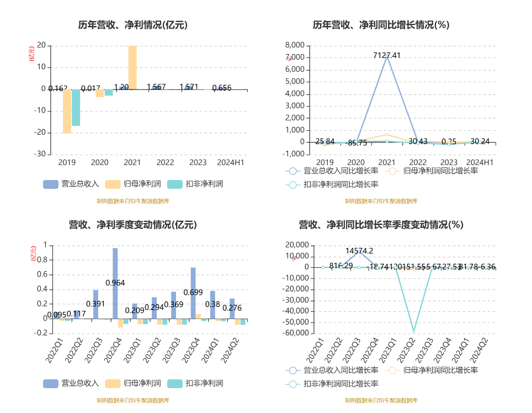Click the 30.24 growth label for 2024H1

pyautogui.click(x=480, y=141)
